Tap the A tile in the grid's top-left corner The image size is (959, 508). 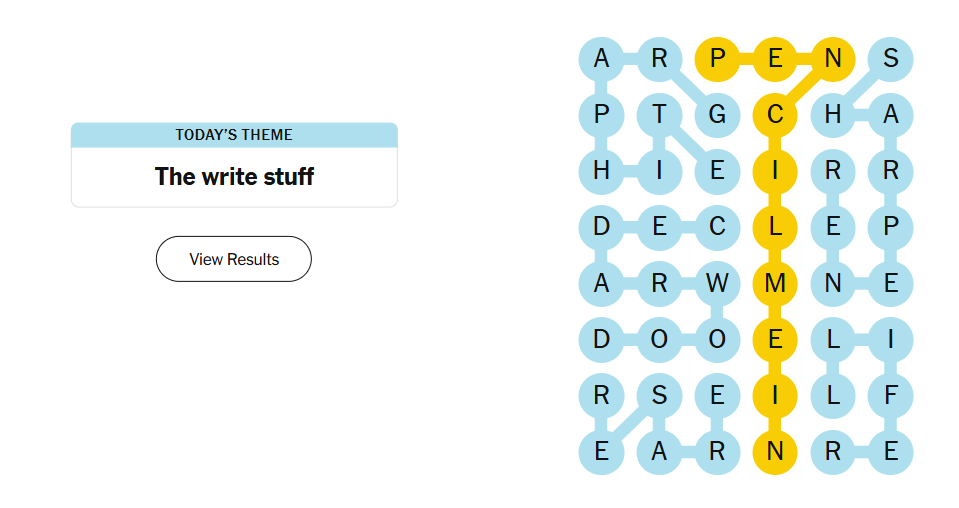[x=601, y=58]
